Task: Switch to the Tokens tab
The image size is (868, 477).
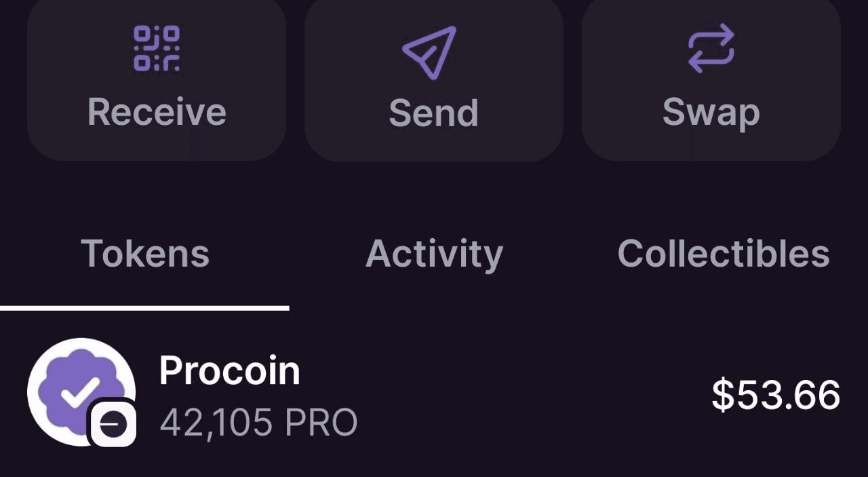Action: click(x=145, y=253)
